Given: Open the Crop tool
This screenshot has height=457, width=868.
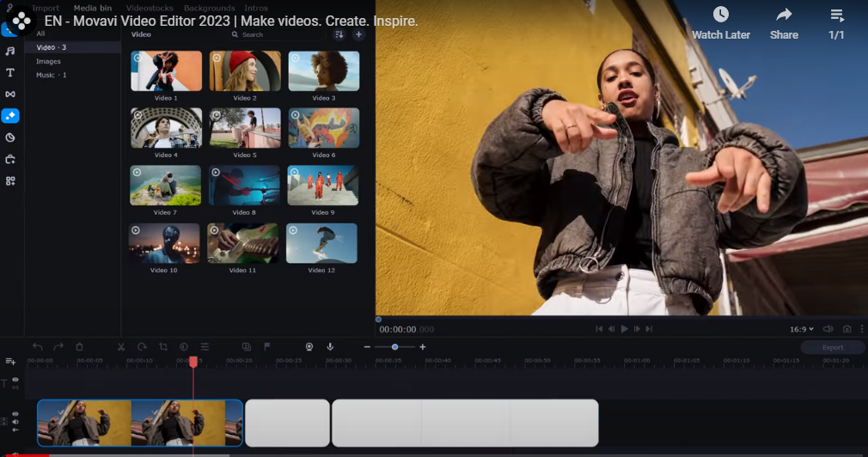Looking at the screenshot, I should [162, 347].
